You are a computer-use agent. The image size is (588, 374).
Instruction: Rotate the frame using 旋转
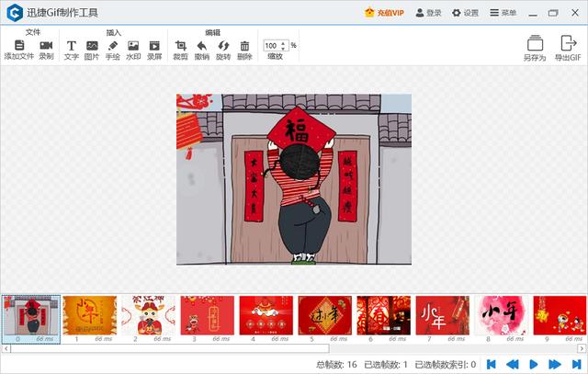point(223,46)
